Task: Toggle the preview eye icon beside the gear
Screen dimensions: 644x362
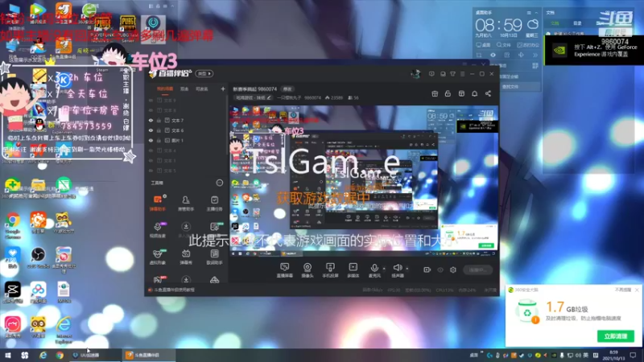Action: click(440, 269)
